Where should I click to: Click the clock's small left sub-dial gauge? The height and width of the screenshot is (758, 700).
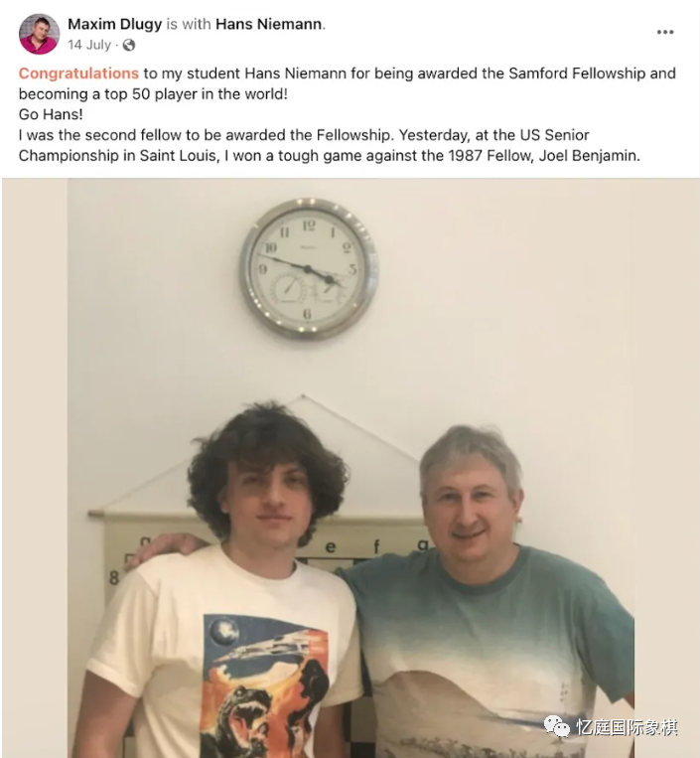289,289
